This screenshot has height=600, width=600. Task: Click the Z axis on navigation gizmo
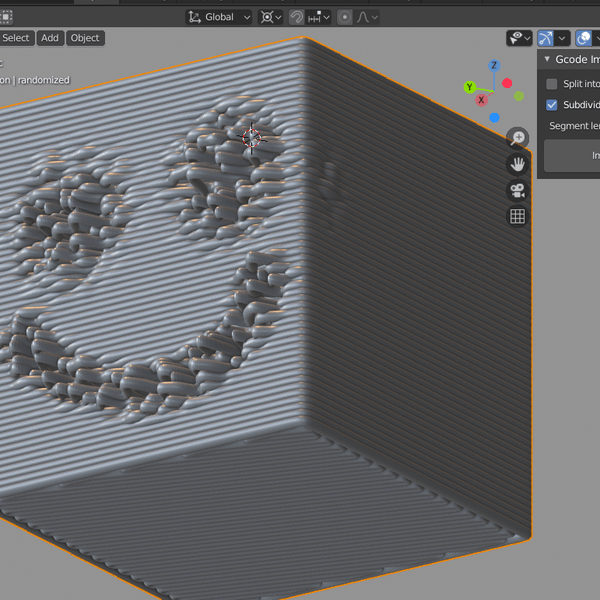coord(494,65)
